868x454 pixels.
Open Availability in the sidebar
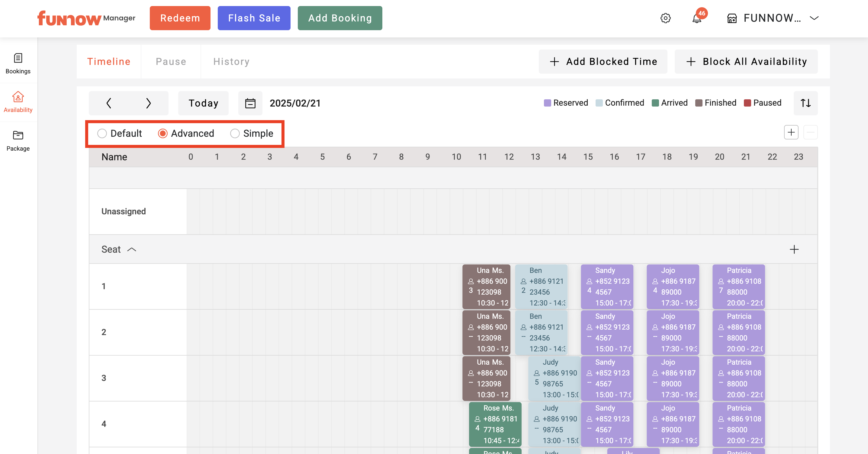click(x=18, y=102)
